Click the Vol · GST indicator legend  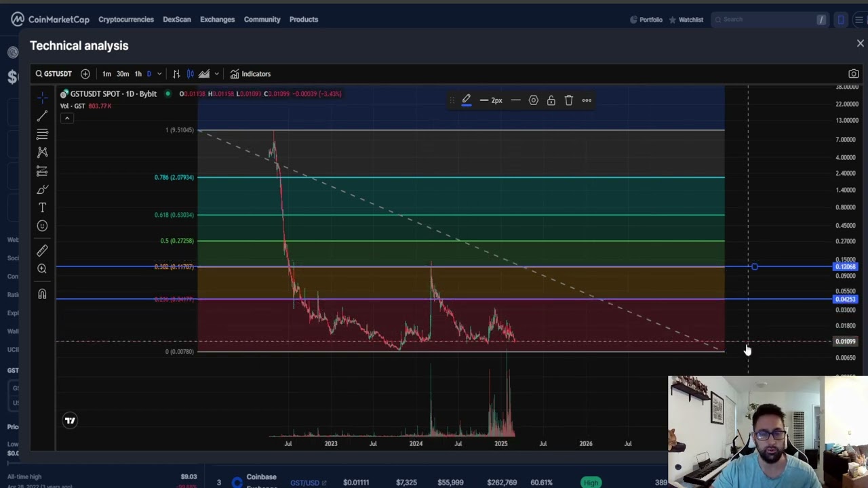[x=73, y=106]
